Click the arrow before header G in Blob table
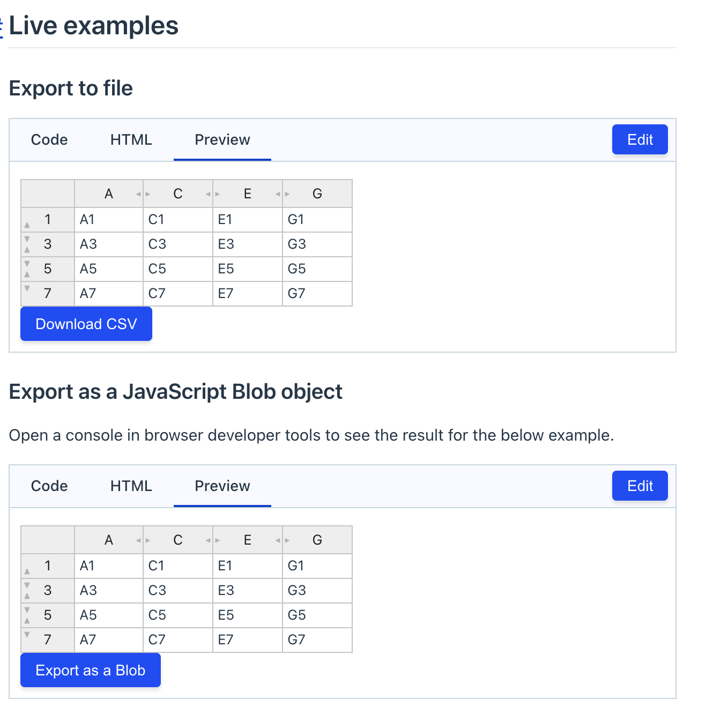 288,540
